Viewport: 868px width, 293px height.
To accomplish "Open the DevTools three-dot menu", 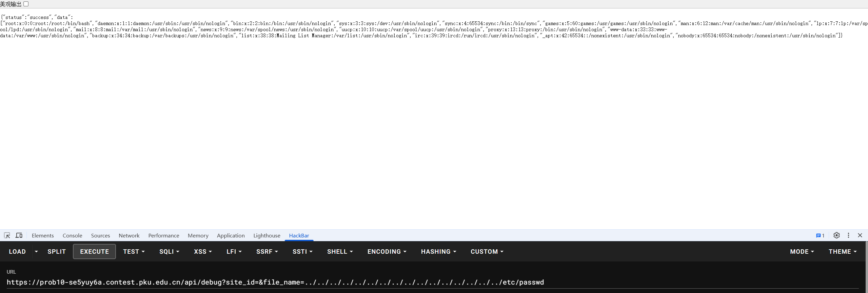I will tap(848, 235).
